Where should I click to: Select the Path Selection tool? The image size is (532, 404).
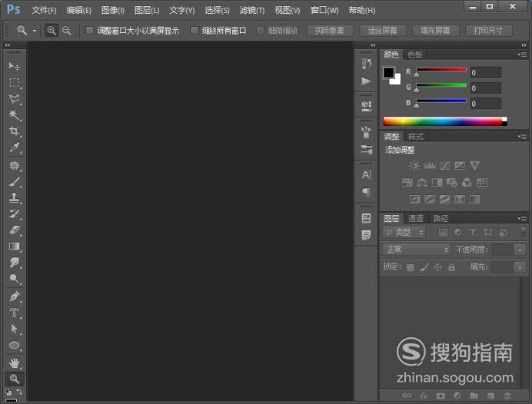click(x=14, y=329)
